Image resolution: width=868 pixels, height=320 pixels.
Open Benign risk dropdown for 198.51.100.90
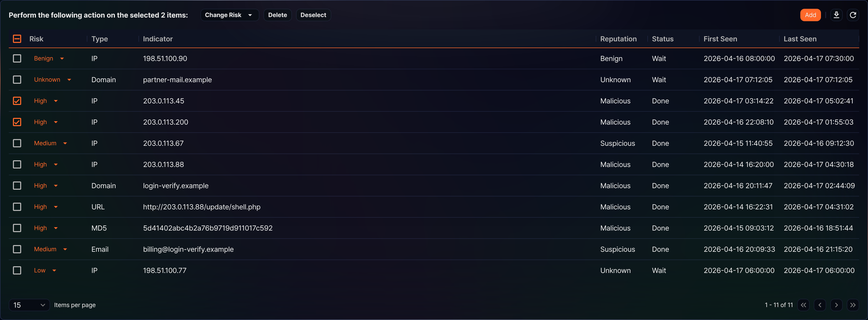tap(49, 58)
